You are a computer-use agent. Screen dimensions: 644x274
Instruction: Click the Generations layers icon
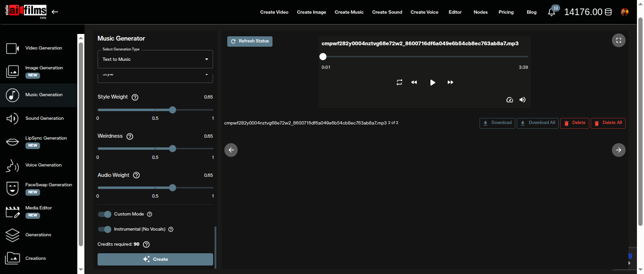click(x=12, y=235)
